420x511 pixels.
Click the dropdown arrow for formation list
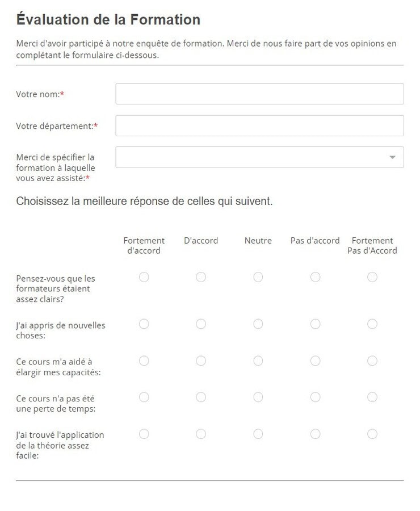click(x=392, y=157)
